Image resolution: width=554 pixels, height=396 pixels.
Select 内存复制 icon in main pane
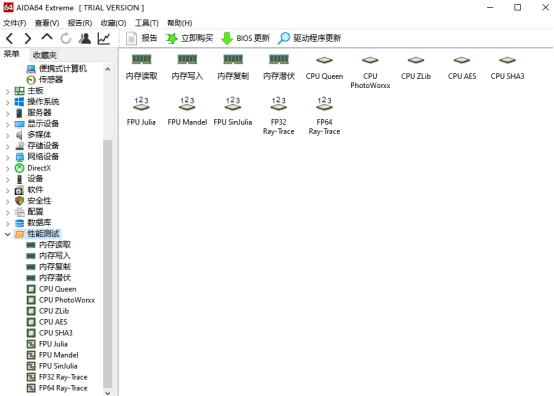[233, 67]
